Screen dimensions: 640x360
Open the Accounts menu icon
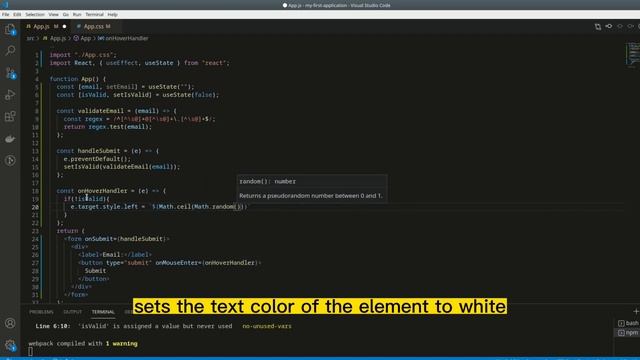point(10,323)
